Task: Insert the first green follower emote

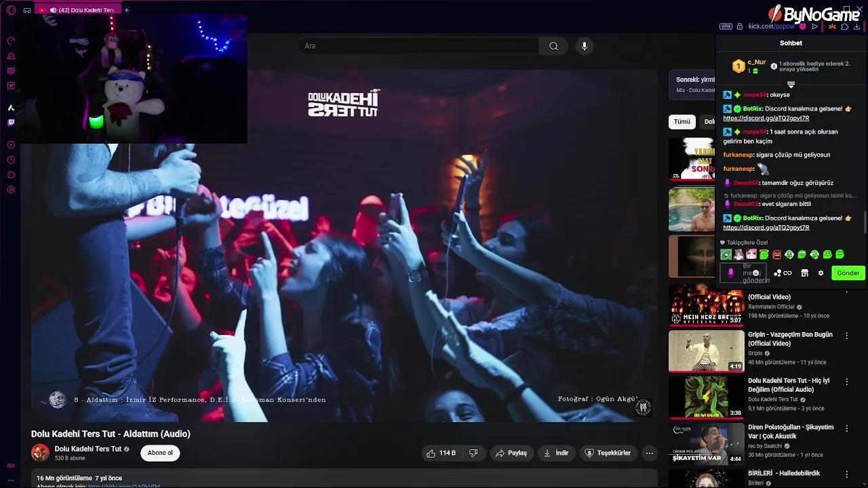Action: (726, 255)
